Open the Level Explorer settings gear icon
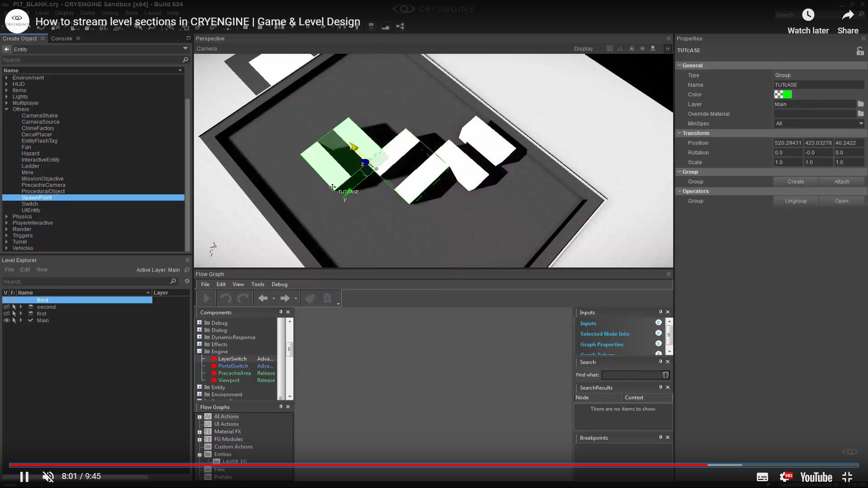This screenshot has width=868, height=488. point(187,281)
